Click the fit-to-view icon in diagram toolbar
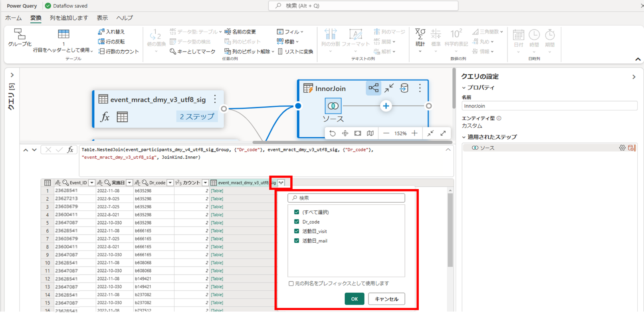The width and height of the screenshot is (644, 313). point(358,134)
